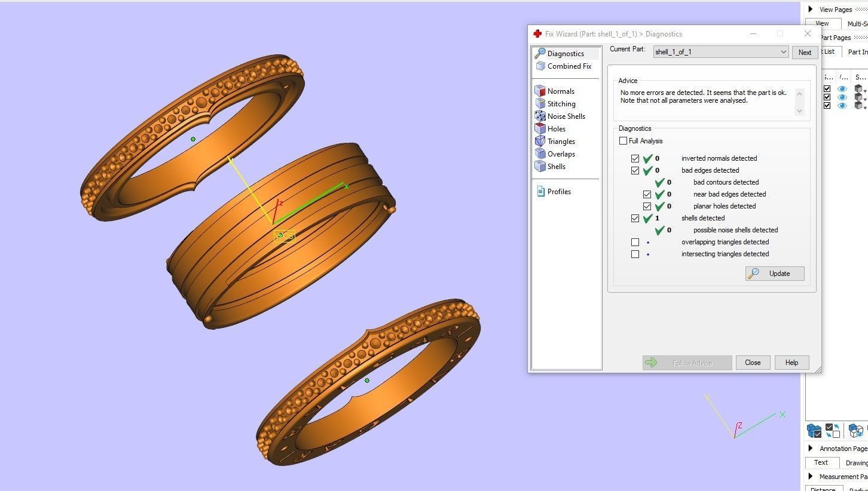This screenshot has width=868, height=491.
Task: Click the red cross Fix Wizard title icon
Action: click(537, 34)
